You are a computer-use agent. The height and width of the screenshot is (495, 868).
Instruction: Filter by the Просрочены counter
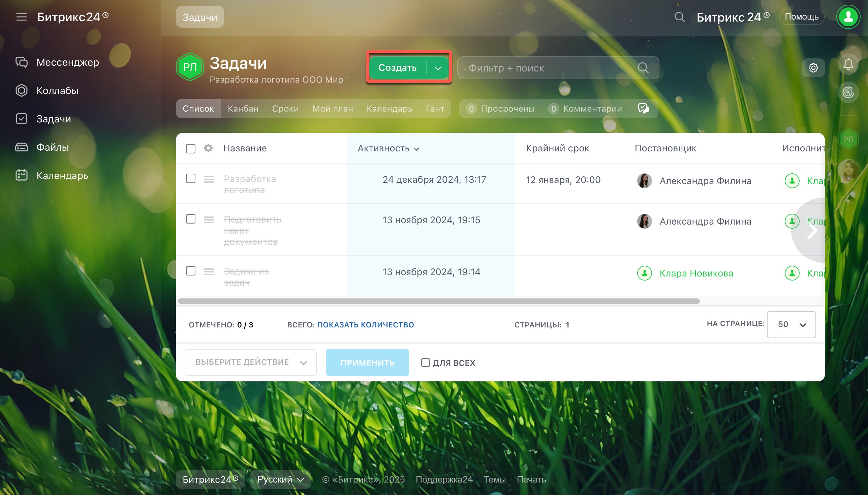pos(500,109)
